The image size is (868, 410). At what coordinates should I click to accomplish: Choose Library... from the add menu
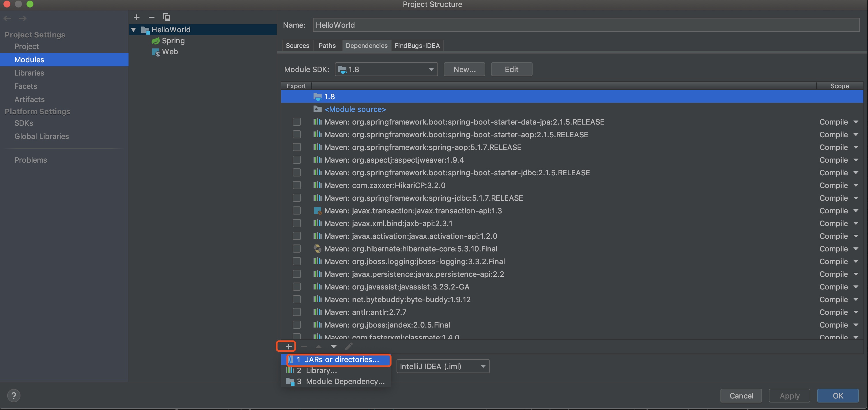[321, 370]
